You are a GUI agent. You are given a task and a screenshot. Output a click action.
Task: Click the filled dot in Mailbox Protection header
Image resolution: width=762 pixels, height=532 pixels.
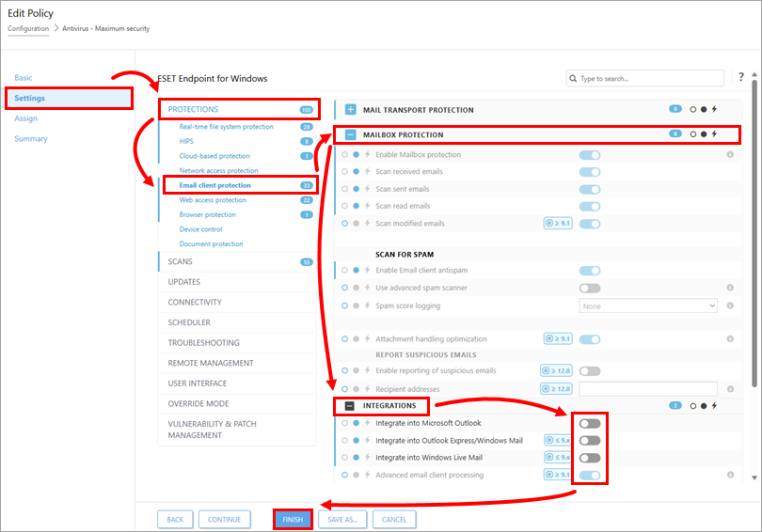click(703, 134)
